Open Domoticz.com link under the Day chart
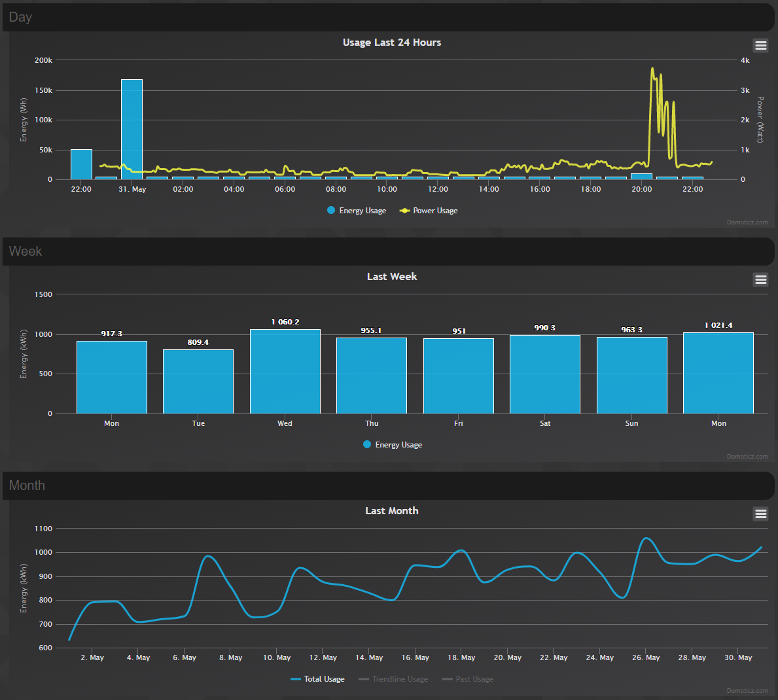The image size is (778, 700). [x=747, y=222]
